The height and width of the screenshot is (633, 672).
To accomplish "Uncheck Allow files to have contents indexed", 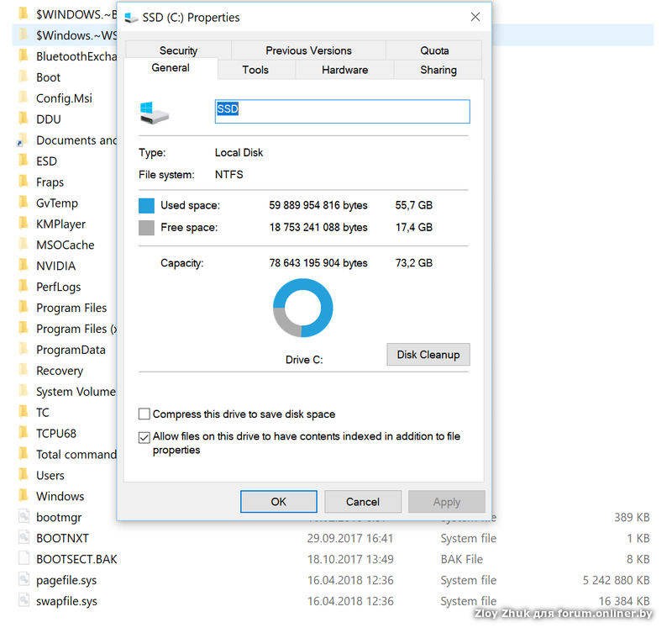I will (144, 437).
